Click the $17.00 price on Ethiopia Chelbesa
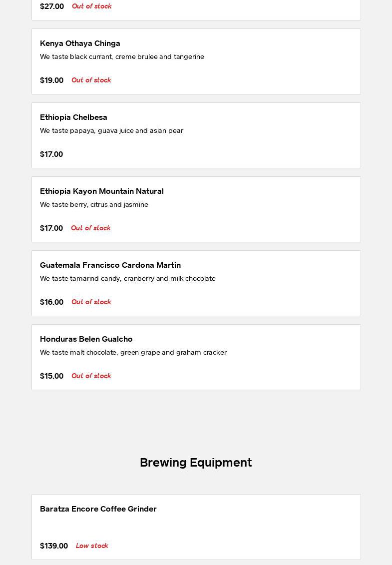This screenshot has height=565, width=392. [51, 154]
